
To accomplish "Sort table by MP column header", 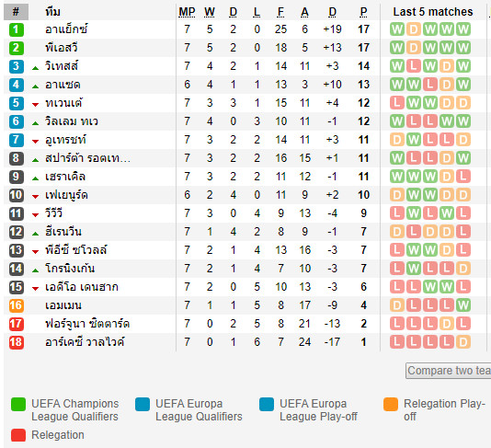I will [187, 12].
